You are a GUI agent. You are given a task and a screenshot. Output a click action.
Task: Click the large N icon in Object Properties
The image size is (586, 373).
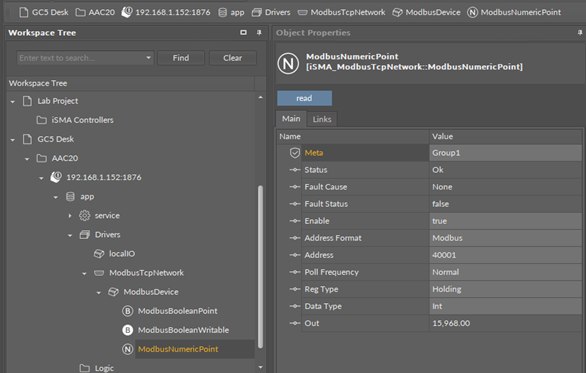point(288,64)
